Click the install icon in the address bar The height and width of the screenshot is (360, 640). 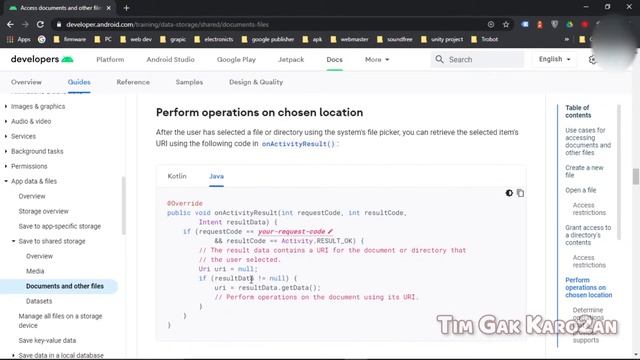[491, 24]
